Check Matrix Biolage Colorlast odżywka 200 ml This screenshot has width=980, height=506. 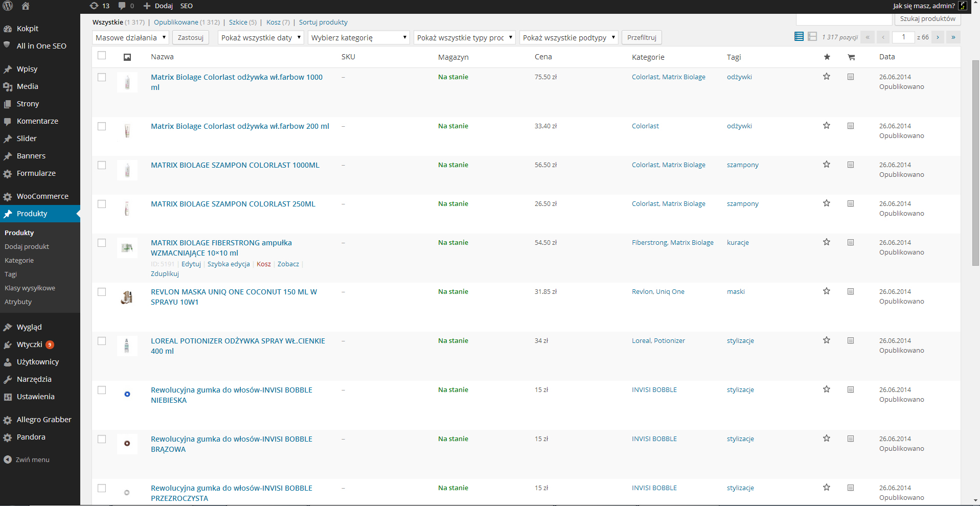point(102,126)
